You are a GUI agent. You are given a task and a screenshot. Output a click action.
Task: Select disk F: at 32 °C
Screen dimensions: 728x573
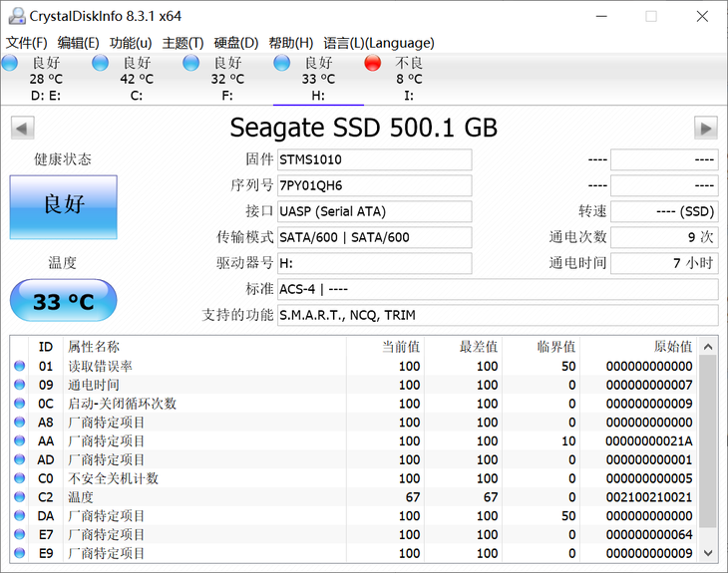pyautogui.click(x=227, y=79)
